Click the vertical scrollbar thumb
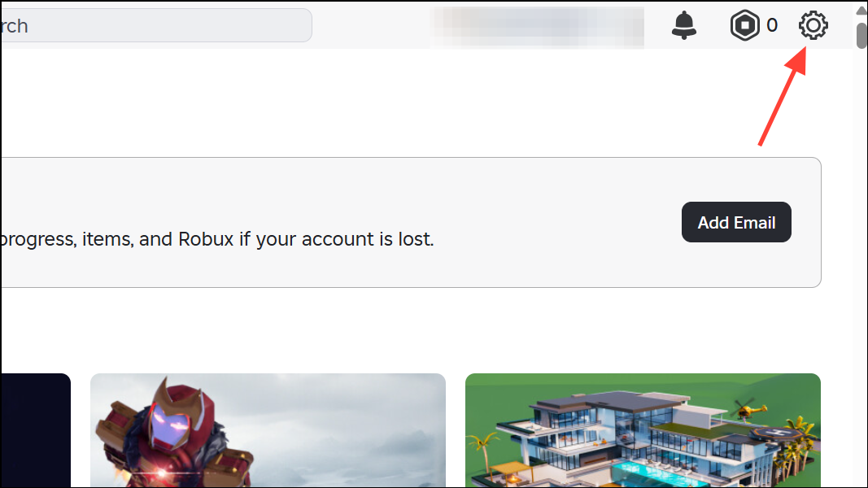The height and width of the screenshot is (488, 868). (861, 36)
